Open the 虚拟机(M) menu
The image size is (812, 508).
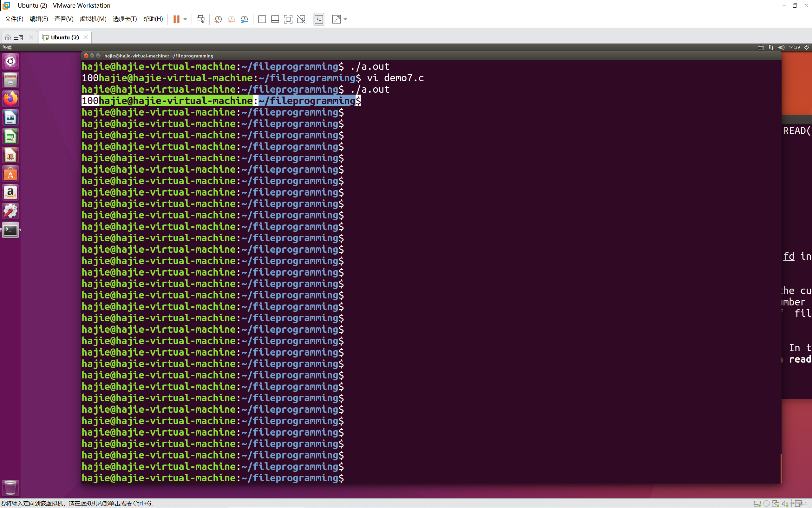tap(93, 19)
